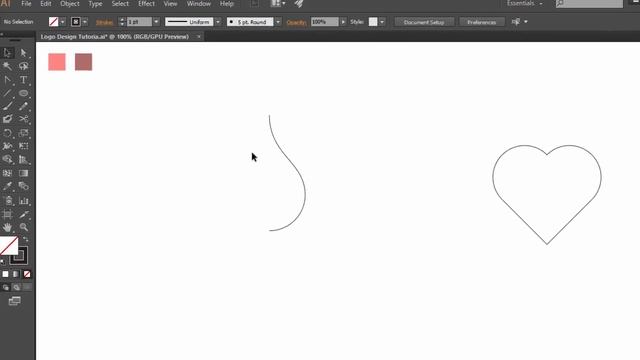Image resolution: width=640 pixels, height=360 pixels.
Task: Select the Slice tool
Action: point(23,214)
